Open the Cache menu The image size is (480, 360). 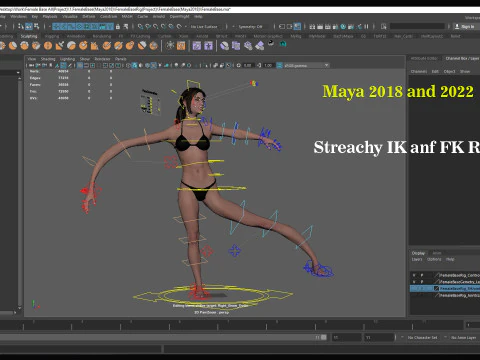click(143, 16)
